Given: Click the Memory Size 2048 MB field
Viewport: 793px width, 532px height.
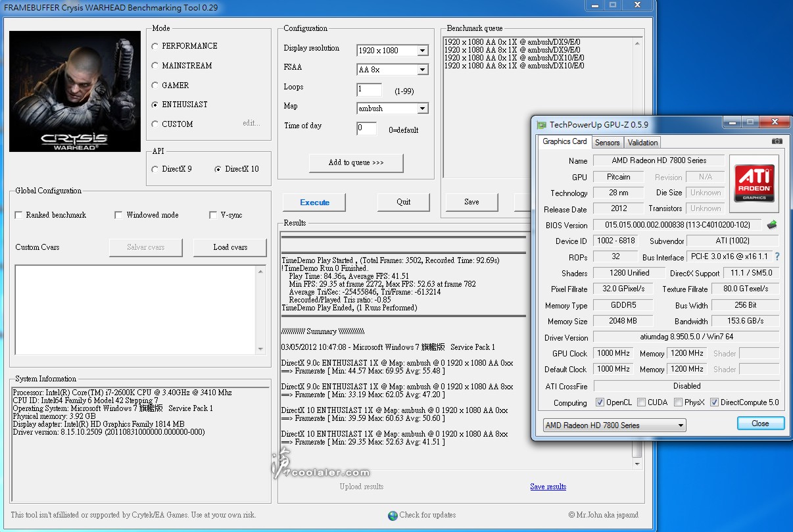Looking at the screenshot, I should pos(623,321).
